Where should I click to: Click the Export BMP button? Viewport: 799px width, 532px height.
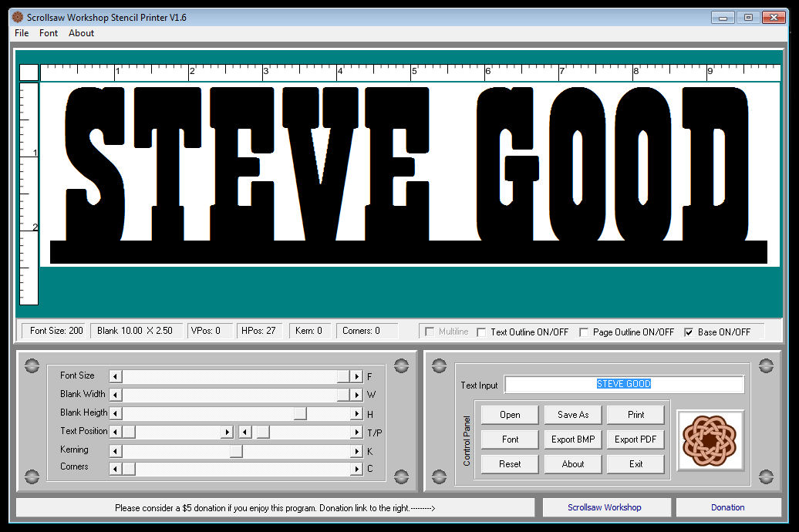coord(572,439)
